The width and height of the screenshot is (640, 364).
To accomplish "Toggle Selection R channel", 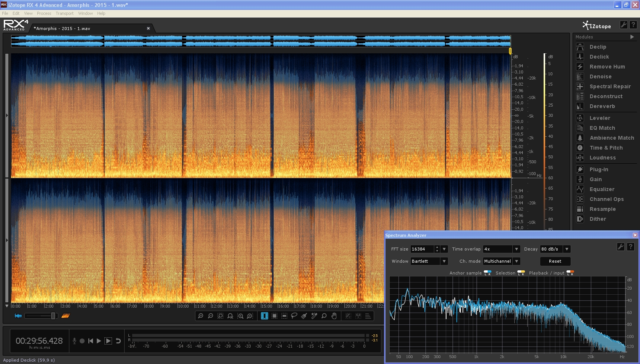I will click(523, 273).
